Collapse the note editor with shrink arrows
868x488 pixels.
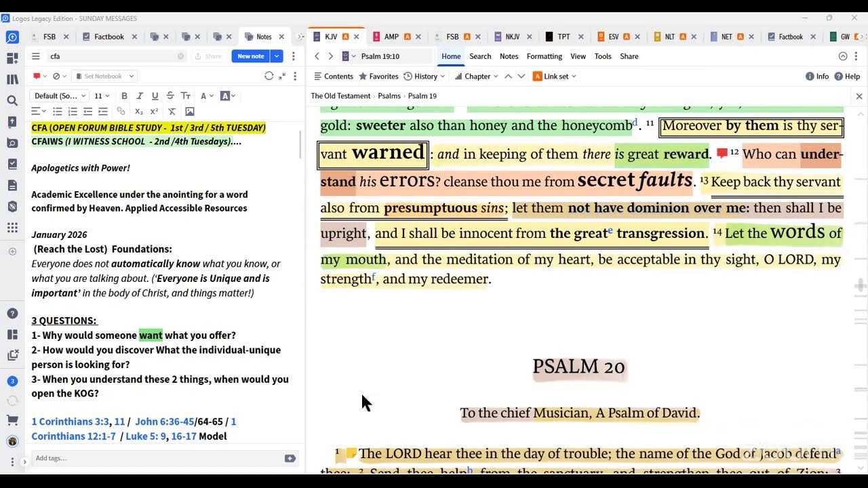(282, 76)
